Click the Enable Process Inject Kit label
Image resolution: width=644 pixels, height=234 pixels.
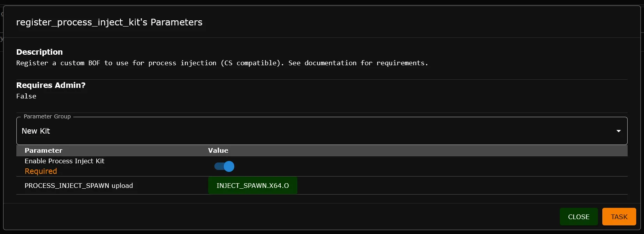point(64,161)
